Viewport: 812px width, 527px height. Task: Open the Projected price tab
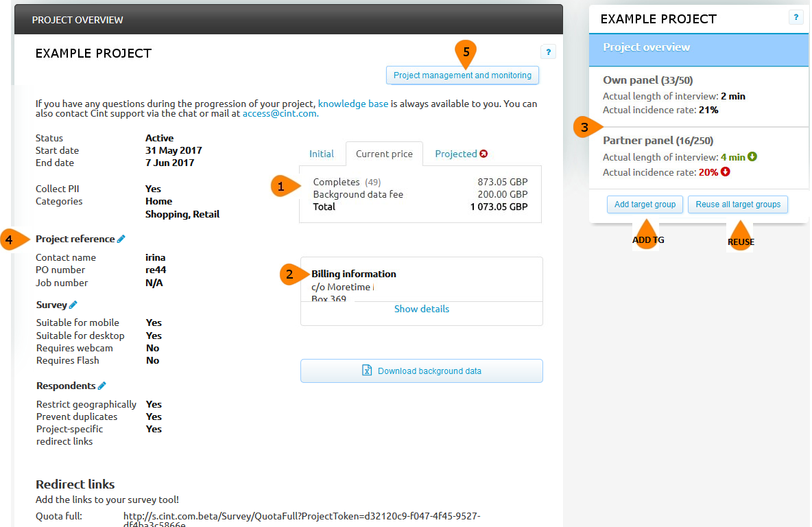pyautogui.click(x=455, y=154)
